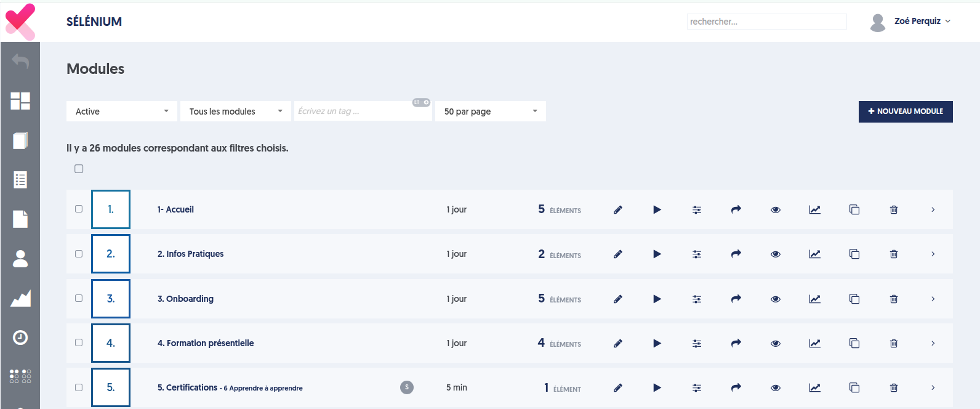Duplicate the 1- Accueil module

pyautogui.click(x=854, y=209)
